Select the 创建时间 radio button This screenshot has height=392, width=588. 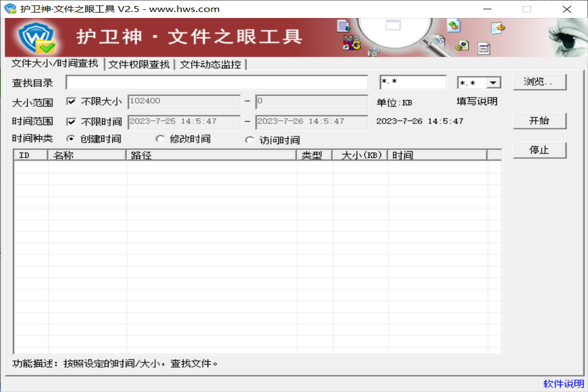[x=70, y=139]
